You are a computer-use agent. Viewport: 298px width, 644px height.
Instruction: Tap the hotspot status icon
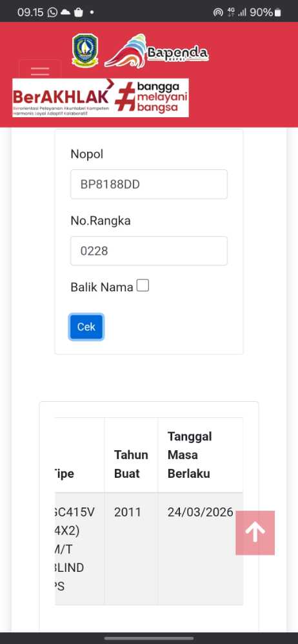point(218,12)
